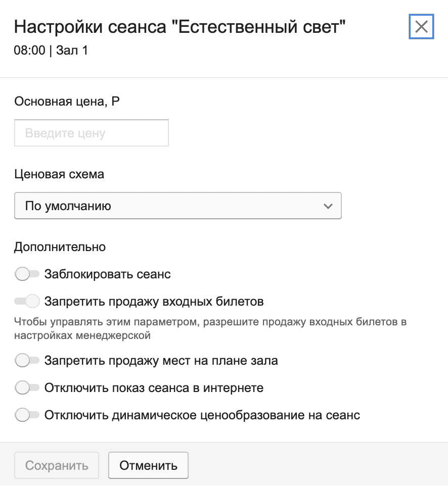Toggle the "Запретить продажу входных билетов" switch

coord(27,302)
